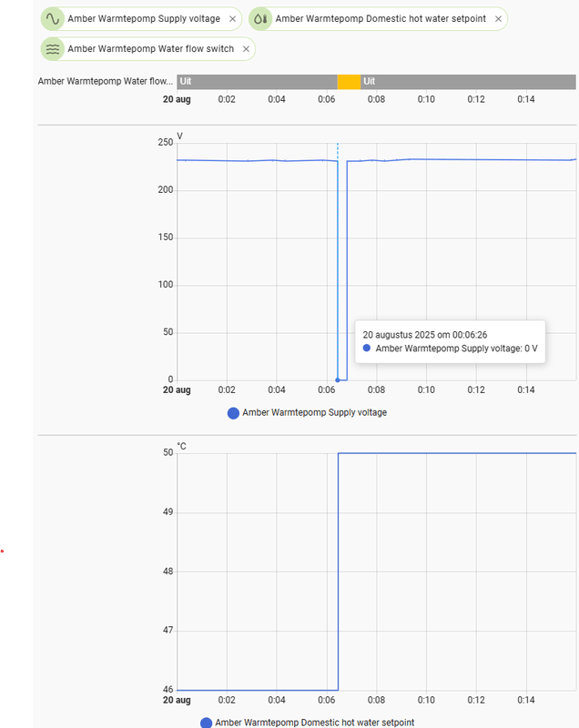Click the 0:08 tick label under the voltage graph
579x728 pixels.
coord(376,389)
